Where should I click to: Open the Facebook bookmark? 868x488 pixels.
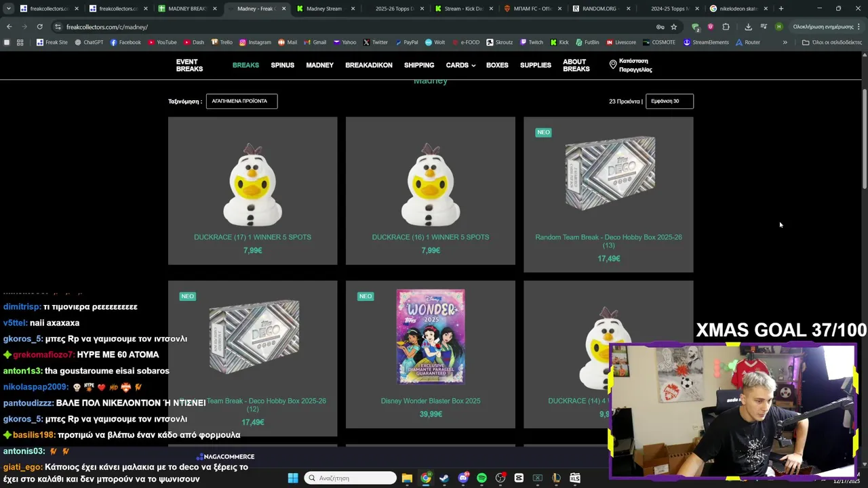point(125,42)
